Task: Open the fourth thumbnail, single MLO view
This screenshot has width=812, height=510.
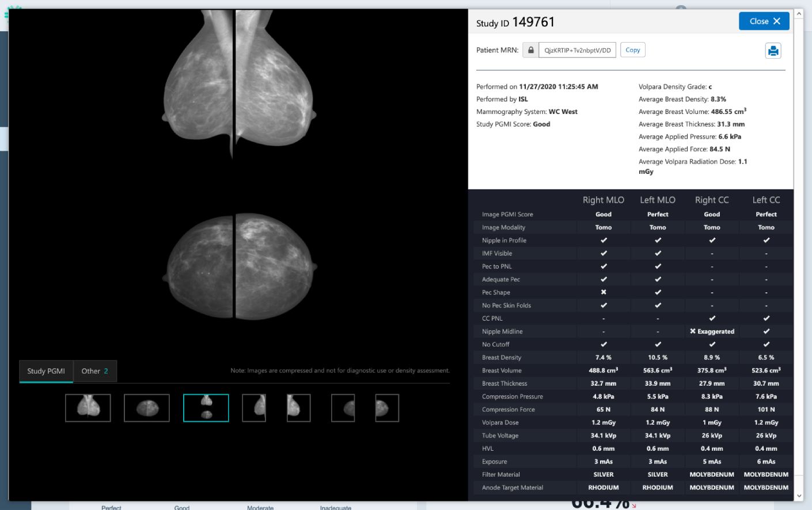Action: (254, 408)
